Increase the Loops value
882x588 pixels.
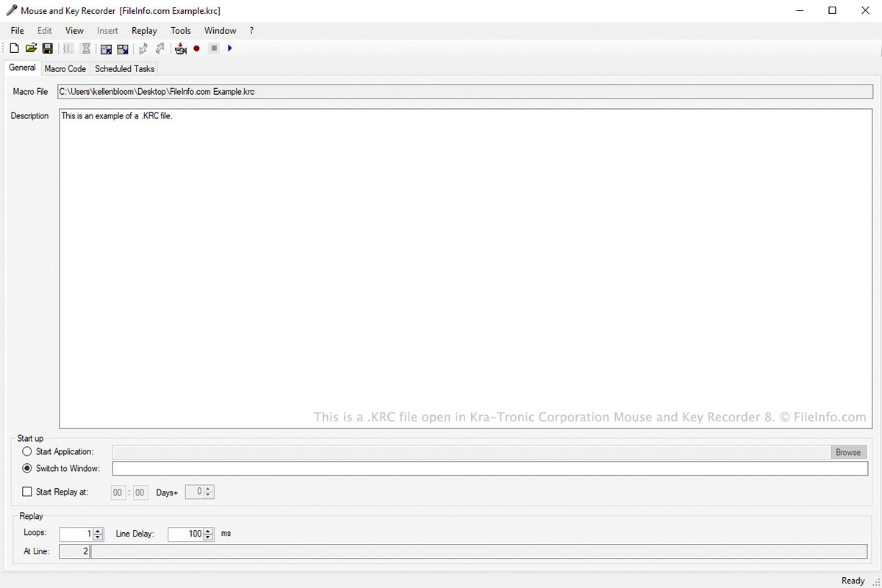point(98,531)
